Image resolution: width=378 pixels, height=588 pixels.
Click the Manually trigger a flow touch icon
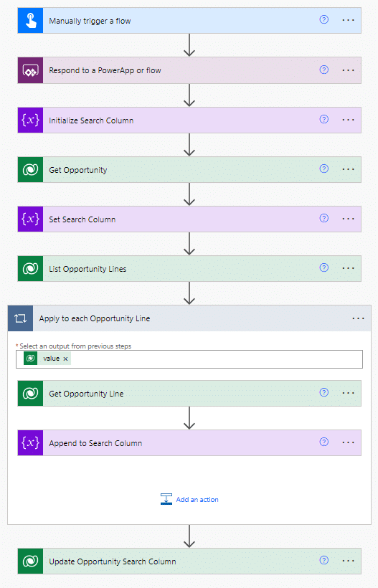click(30, 21)
